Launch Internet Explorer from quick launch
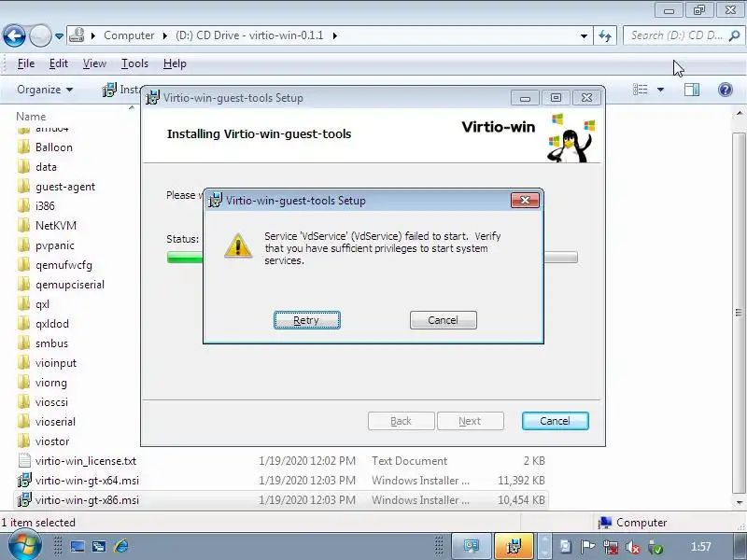Screen dimensions: 747x560 (121, 546)
